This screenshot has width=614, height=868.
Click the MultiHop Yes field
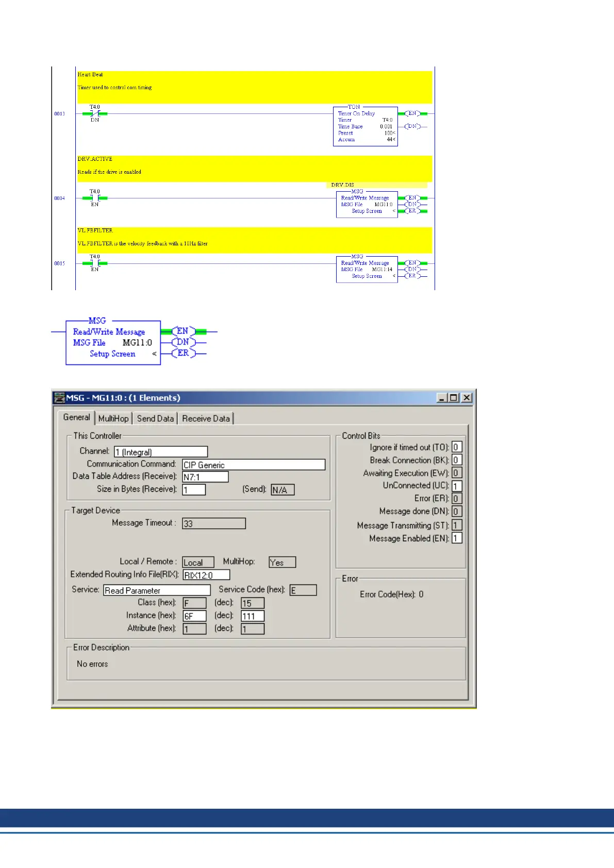(283, 562)
